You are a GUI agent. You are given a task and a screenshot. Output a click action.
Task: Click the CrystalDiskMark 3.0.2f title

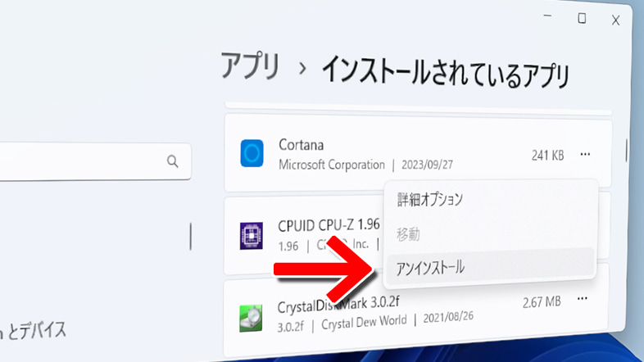tap(338, 305)
